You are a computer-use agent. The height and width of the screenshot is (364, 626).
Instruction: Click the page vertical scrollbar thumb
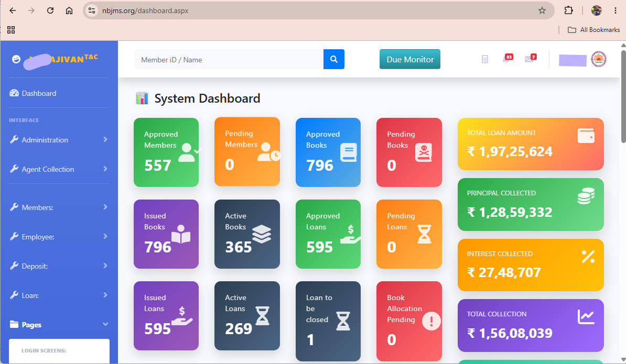623,96
